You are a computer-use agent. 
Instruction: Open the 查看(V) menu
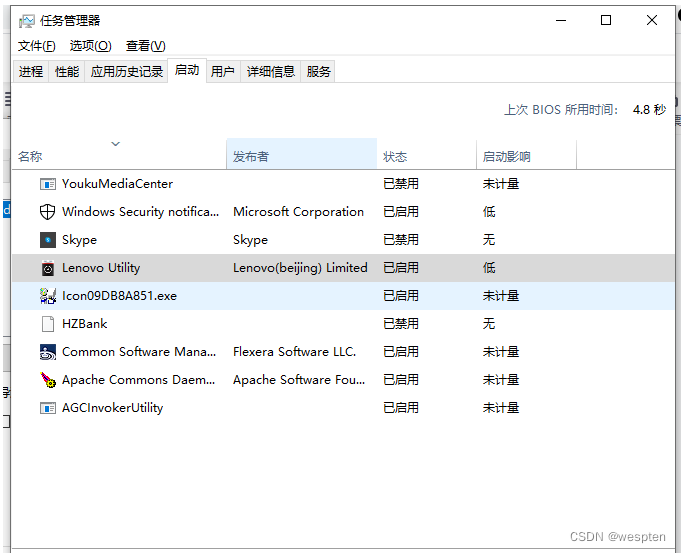click(x=145, y=46)
